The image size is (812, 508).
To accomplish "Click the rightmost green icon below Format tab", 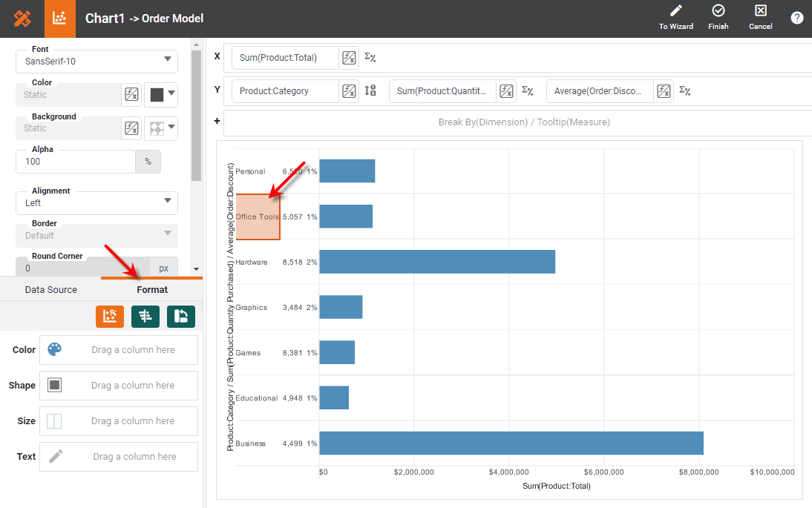I will 181,316.
